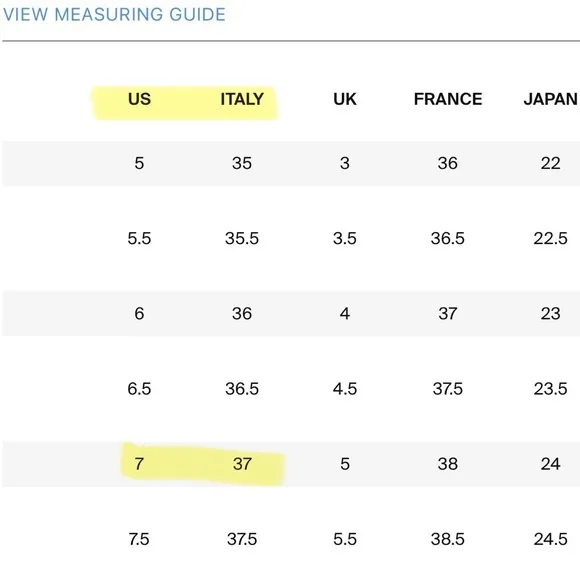Select the FRANCE column header
The image size is (580, 580).
448,99
